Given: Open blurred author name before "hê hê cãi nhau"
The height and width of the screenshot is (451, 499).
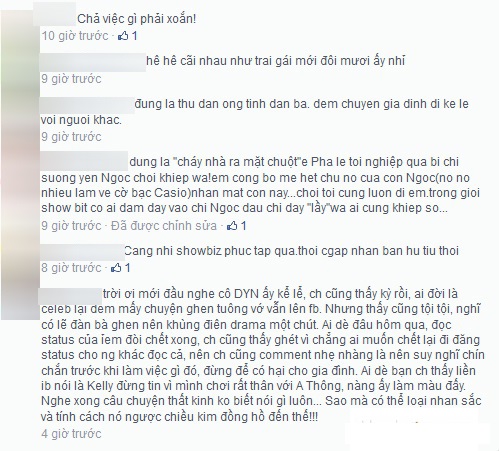Looking at the screenshot, I should point(93,62).
